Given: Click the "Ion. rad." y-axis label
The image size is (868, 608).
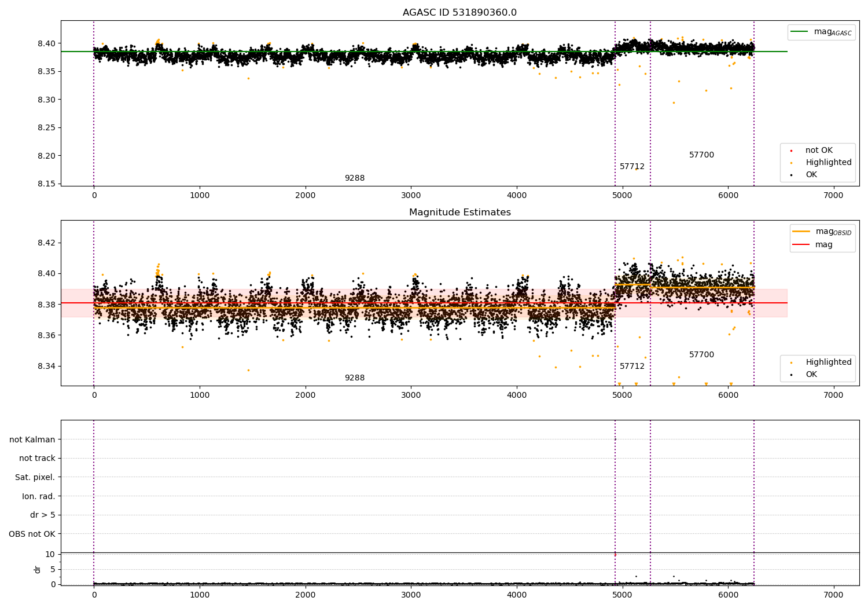Looking at the screenshot, I should [x=39, y=496].
